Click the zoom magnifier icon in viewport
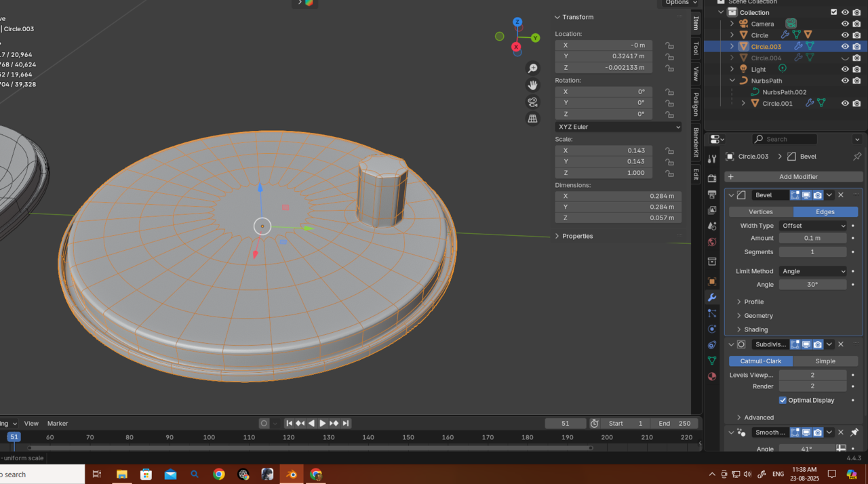Viewport: 868px width, 484px height. [x=533, y=68]
